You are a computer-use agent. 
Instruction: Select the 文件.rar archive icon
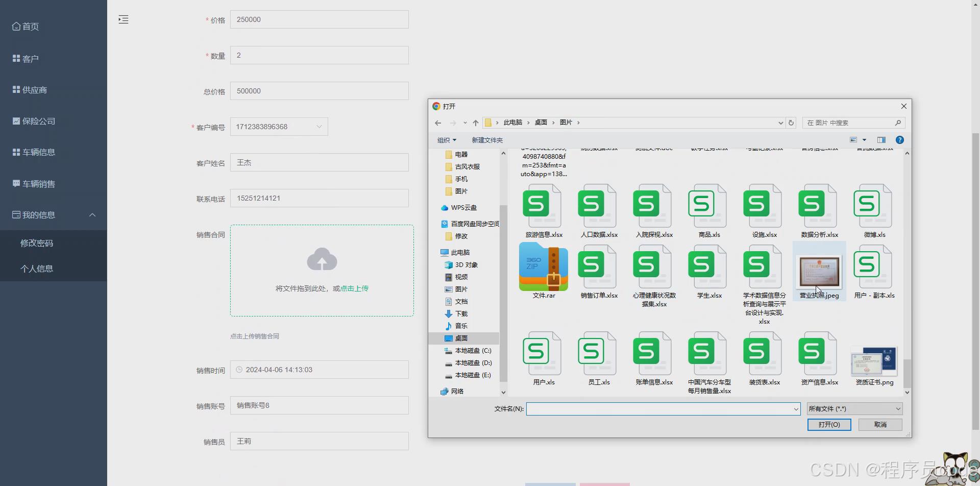coord(544,267)
